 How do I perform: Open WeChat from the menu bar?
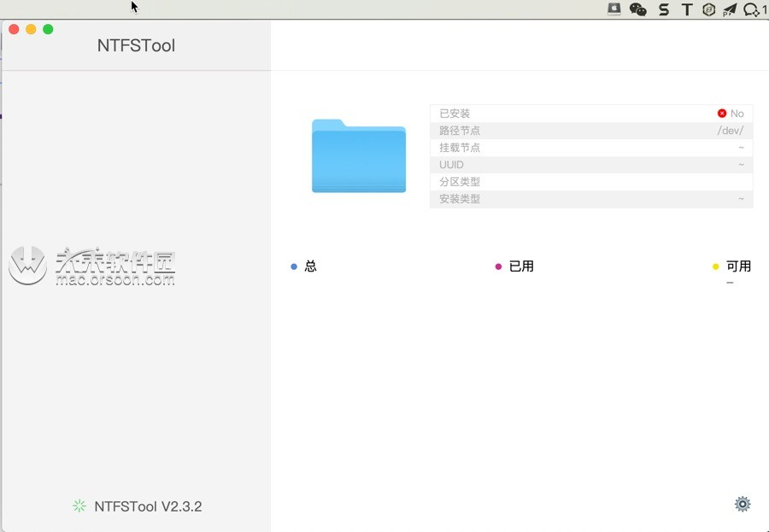tap(637, 9)
